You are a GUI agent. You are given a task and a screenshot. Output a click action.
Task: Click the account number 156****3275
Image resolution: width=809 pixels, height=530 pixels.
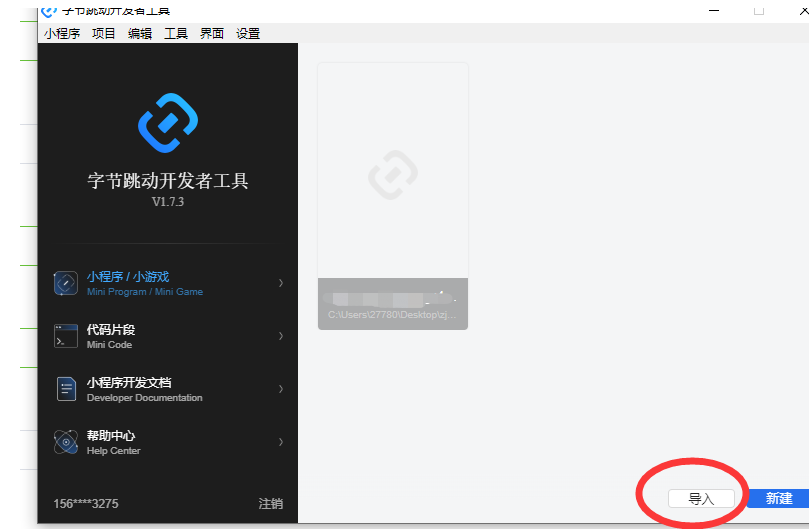click(86, 504)
